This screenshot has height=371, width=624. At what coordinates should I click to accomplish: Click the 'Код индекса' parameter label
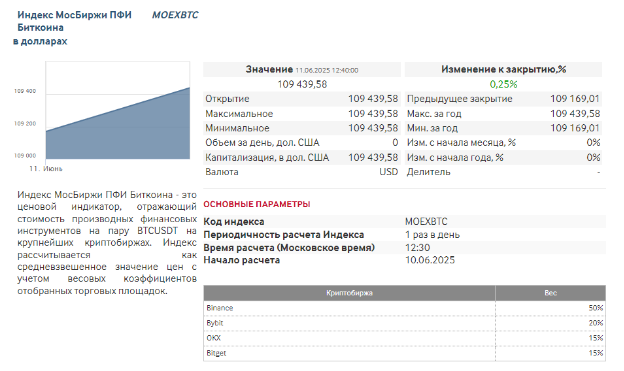click(x=234, y=221)
